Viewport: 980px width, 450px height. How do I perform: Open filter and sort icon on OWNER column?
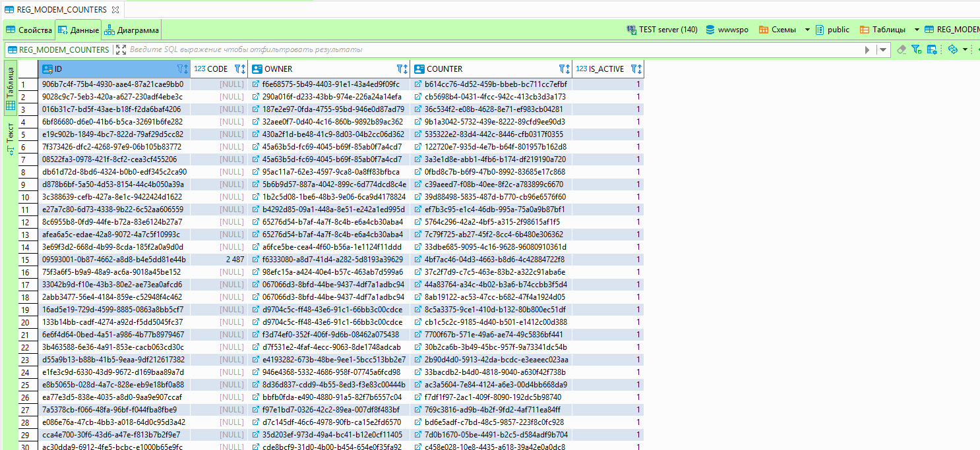[402, 69]
